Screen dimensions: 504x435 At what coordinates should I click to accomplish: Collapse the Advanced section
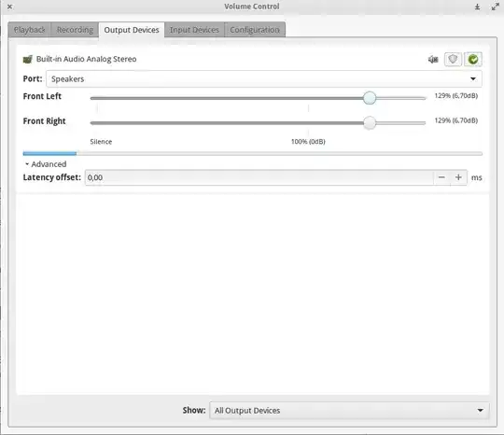[46, 164]
